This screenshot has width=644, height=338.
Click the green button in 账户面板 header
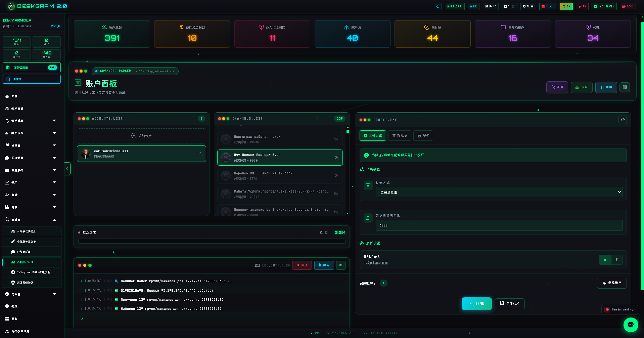click(582, 87)
